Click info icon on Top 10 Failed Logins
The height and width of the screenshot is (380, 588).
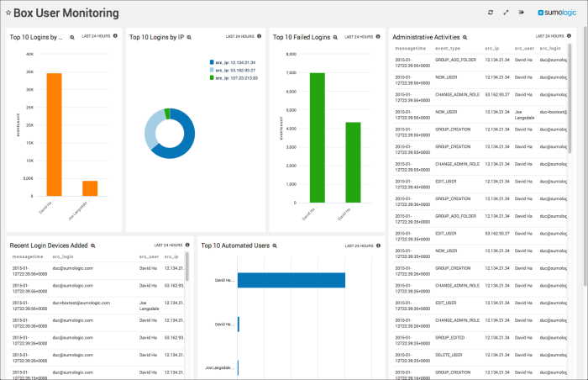click(379, 36)
